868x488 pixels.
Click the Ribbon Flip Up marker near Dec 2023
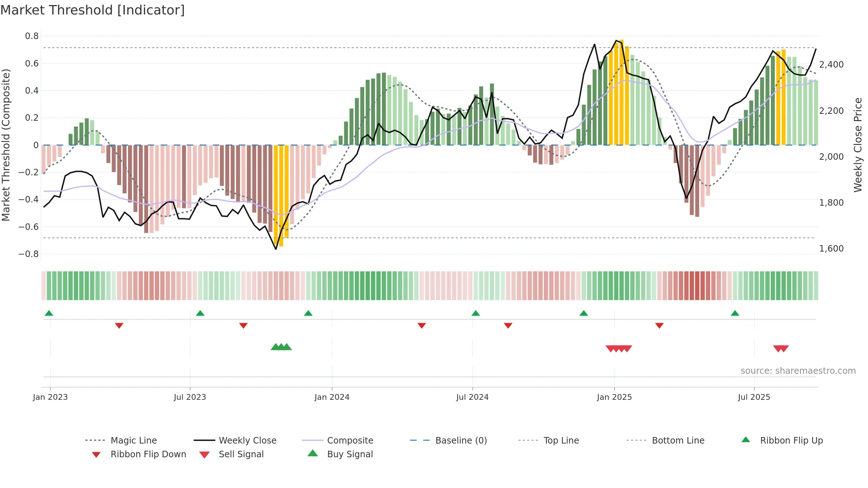tap(308, 313)
